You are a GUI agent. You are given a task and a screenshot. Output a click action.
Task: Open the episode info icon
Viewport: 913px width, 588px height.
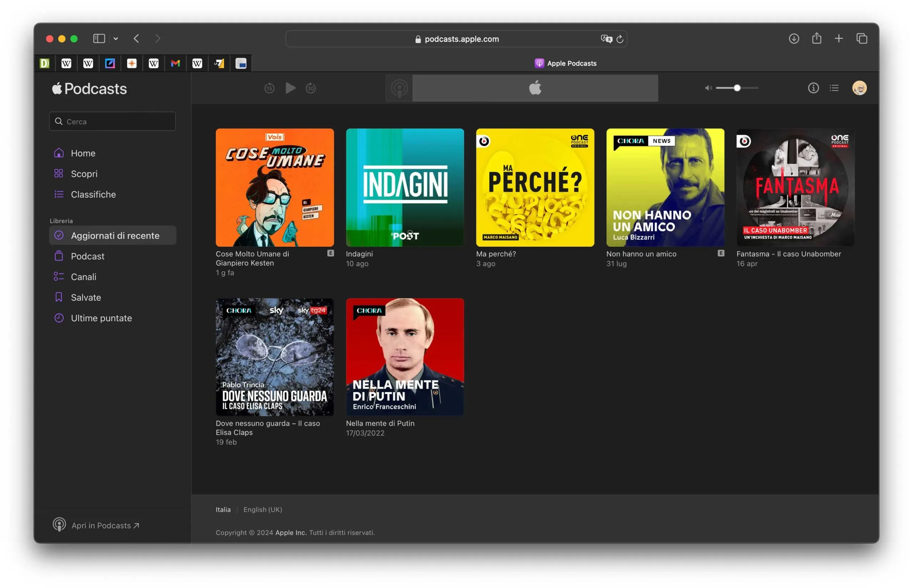pos(813,88)
